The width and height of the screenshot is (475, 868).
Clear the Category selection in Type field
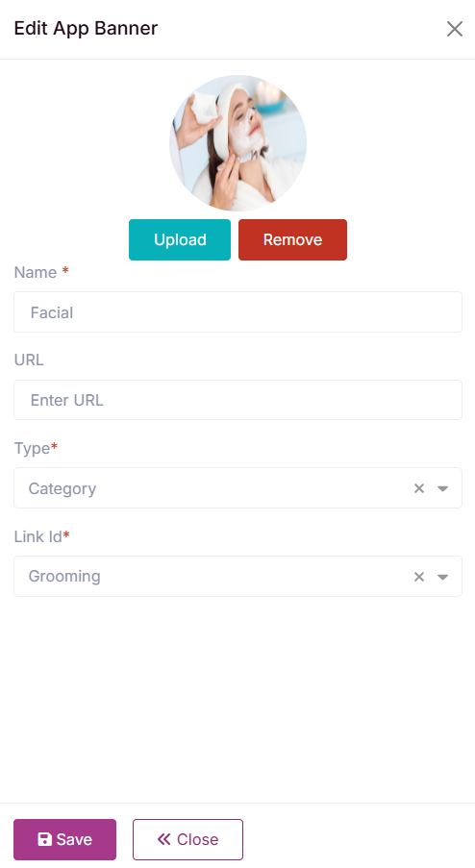(419, 488)
